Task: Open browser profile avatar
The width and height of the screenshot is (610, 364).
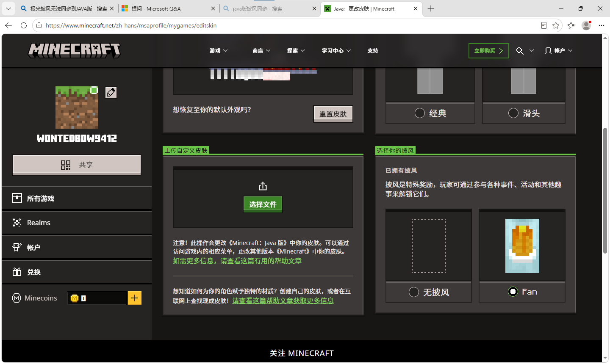Action: tap(586, 25)
